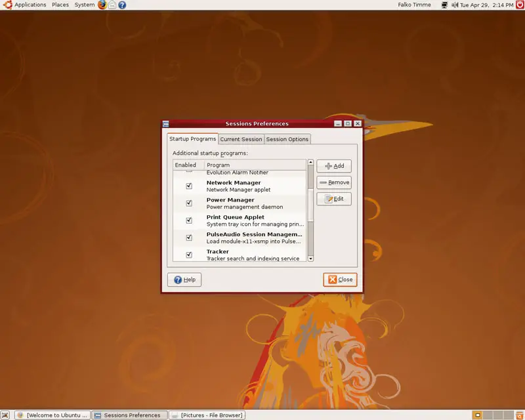Click the startup list scrollbar down arrow

tap(310, 259)
